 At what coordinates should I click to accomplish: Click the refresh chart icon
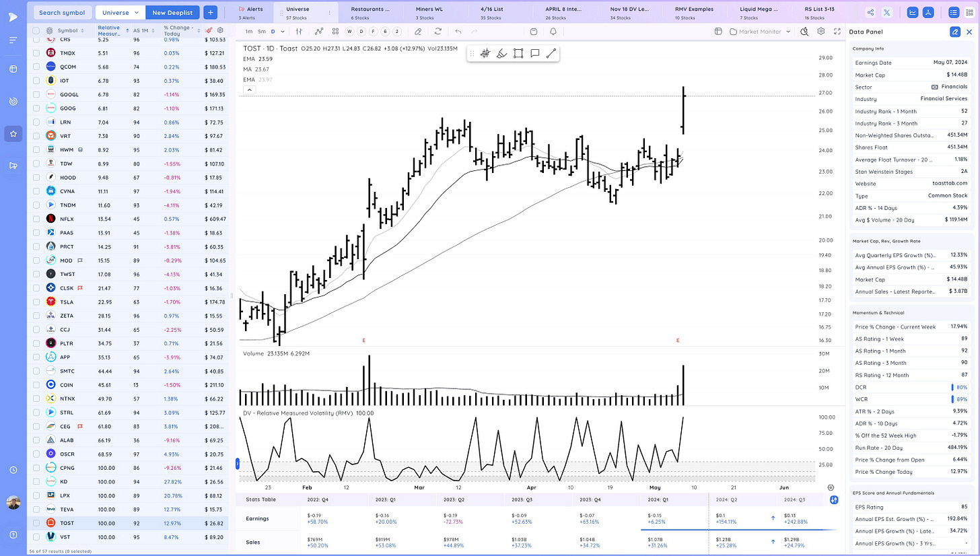438,32
